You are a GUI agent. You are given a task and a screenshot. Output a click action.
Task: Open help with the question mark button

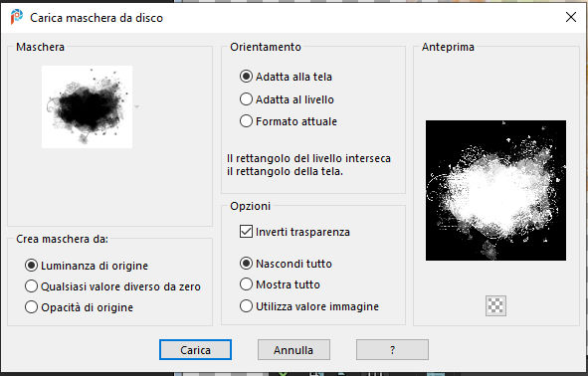392,350
